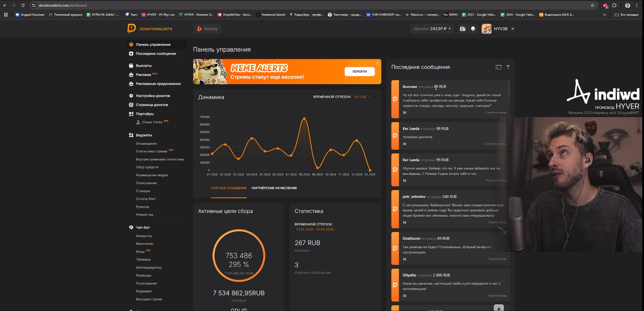Open Оповещения widget settings
The image size is (644, 311).
(146, 144)
